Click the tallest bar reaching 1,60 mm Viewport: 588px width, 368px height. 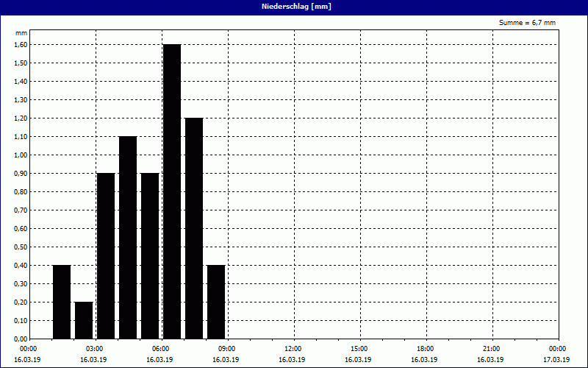coord(172,191)
